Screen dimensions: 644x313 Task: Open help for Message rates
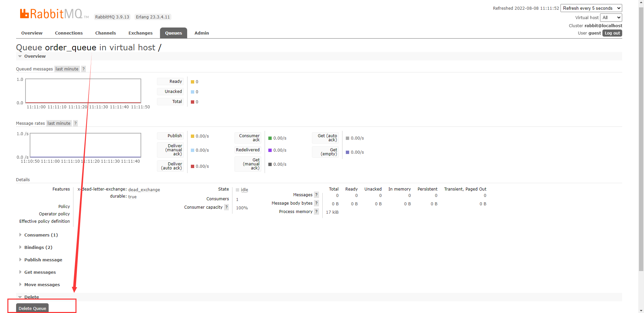point(75,123)
